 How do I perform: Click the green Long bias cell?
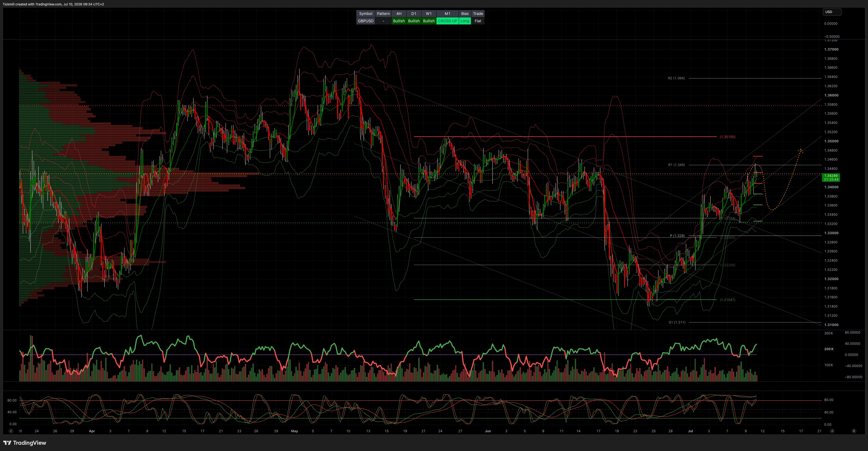point(465,21)
